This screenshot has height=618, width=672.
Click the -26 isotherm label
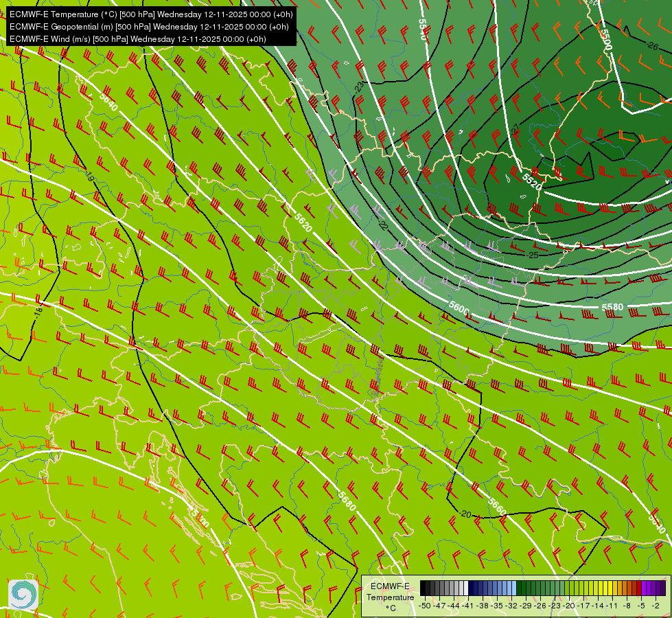[x=652, y=46]
